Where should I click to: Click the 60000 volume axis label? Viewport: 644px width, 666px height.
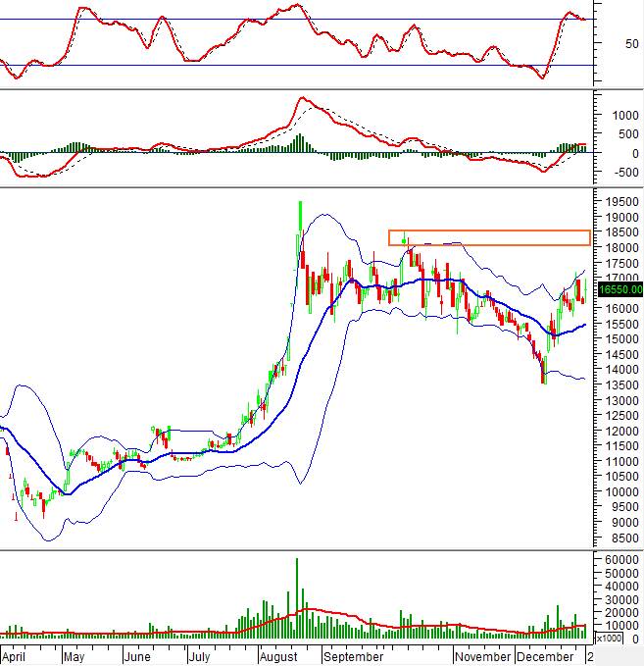coord(619,558)
